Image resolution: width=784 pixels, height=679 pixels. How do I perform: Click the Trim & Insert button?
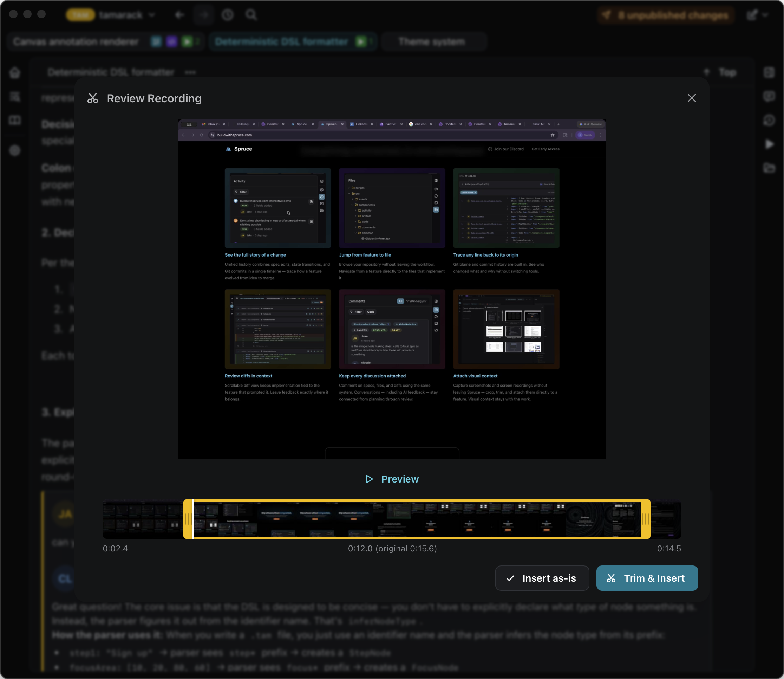tap(647, 578)
